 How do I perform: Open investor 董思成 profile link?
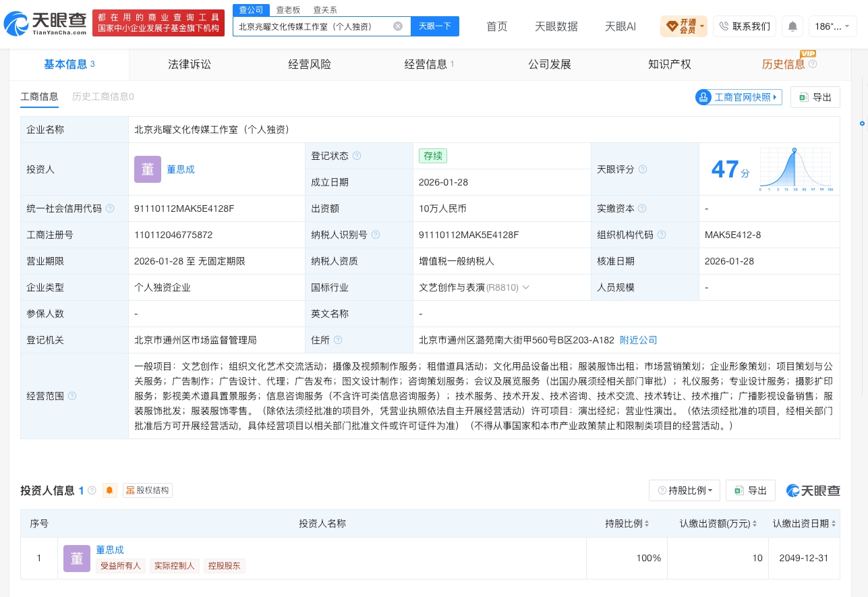point(181,169)
